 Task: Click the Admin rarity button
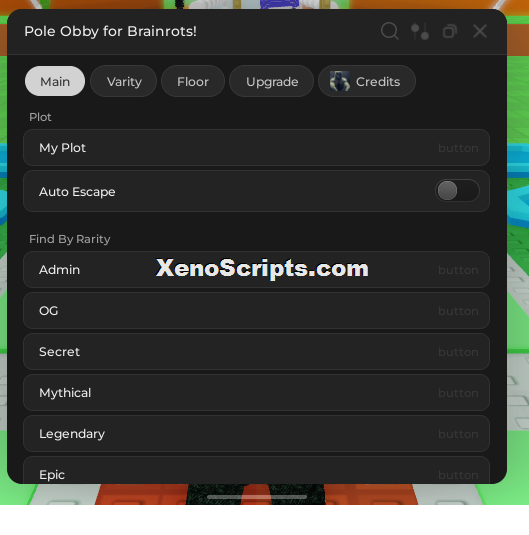point(257,270)
